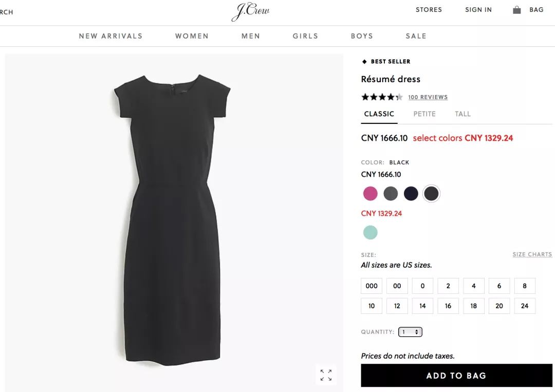Click the shopping bag icon

coord(517,10)
